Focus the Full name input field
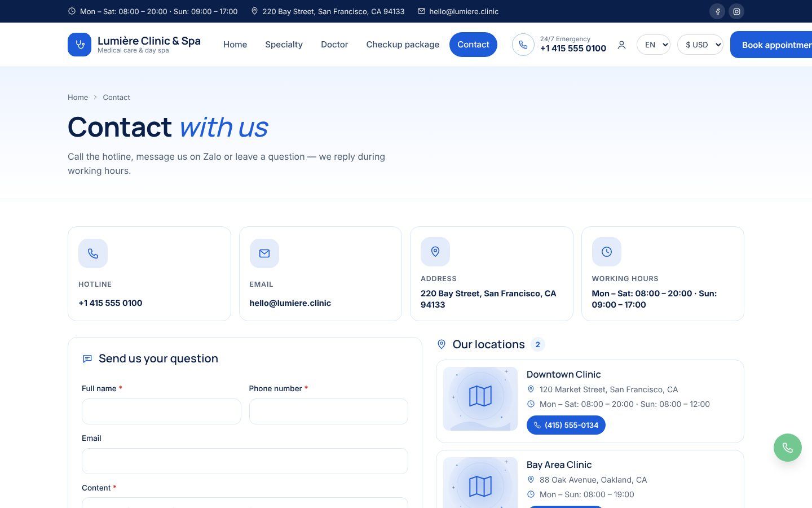Viewport: 812px width, 508px height. (161, 411)
